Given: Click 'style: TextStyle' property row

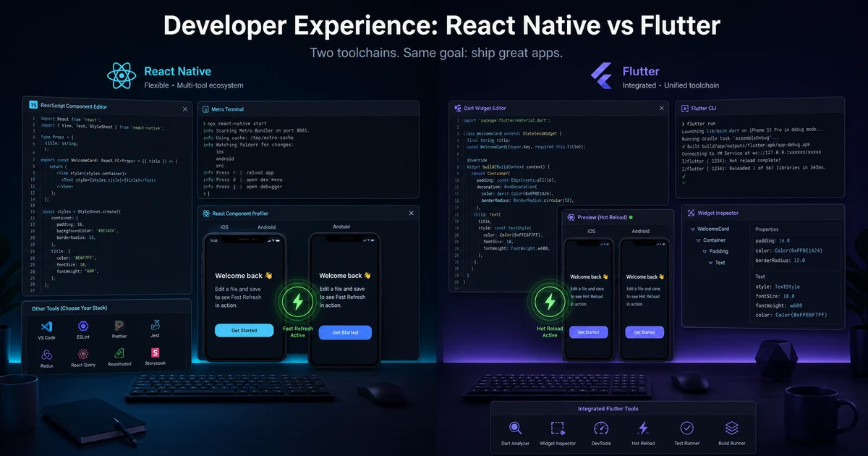Looking at the screenshot, I should coord(778,287).
